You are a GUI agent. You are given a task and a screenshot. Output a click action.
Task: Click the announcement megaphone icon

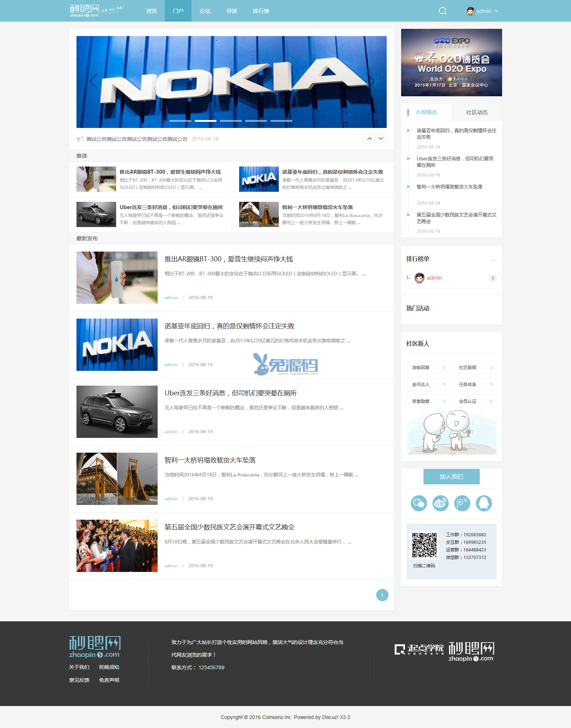[80, 139]
